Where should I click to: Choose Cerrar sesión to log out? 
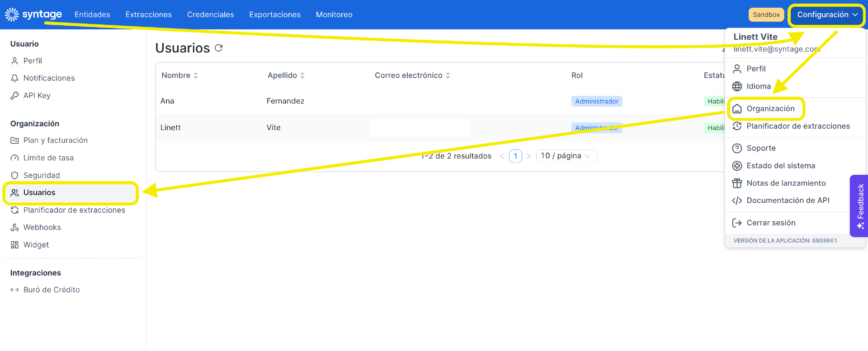point(771,223)
